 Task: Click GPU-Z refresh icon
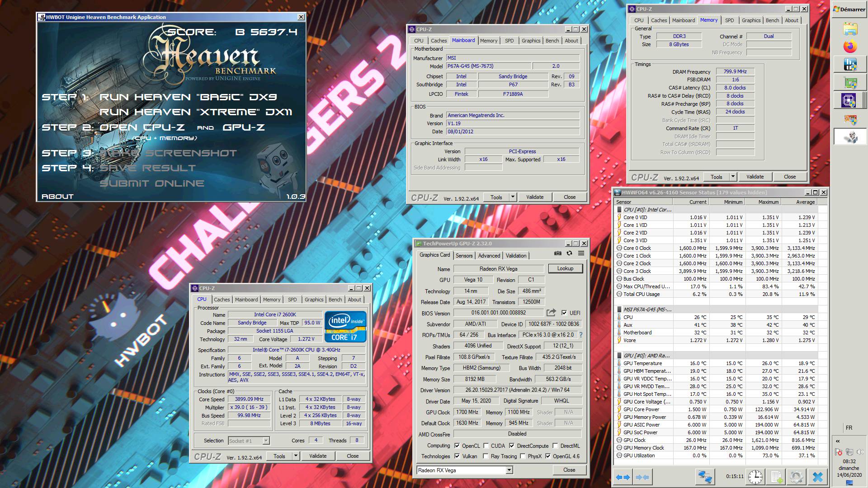point(569,253)
